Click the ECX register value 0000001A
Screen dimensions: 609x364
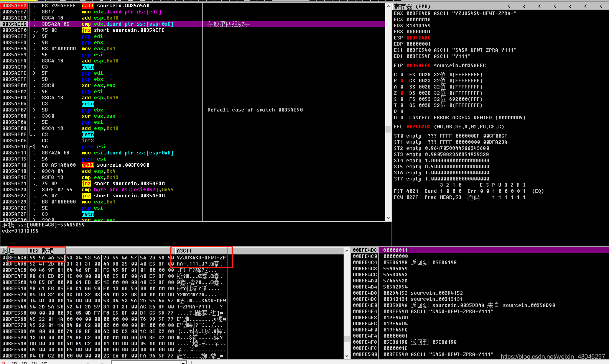(418, 20)
